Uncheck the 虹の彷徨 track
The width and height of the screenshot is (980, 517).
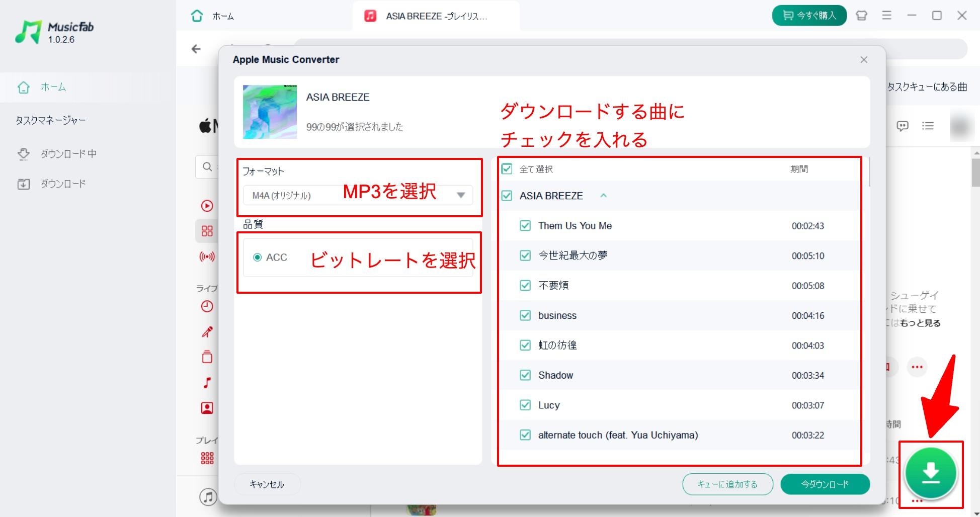coord(525,346)
